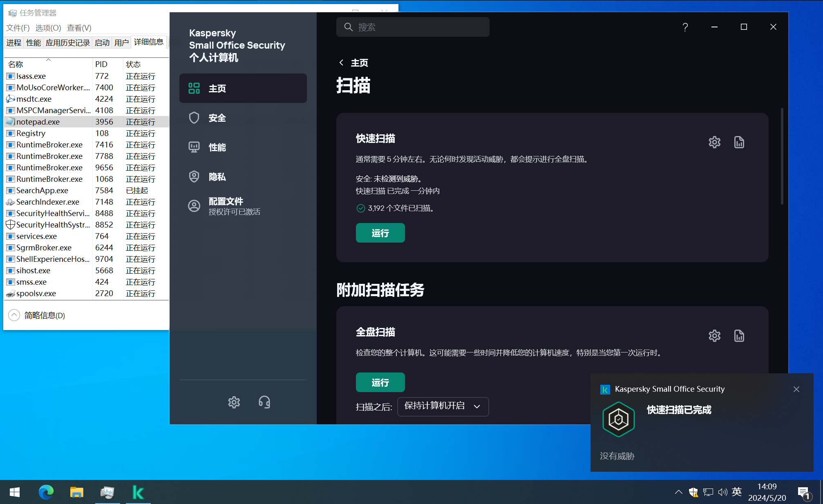The width and height of the screenshot is (823, 504).
Task: Click the support headset icon
Action: [264, 402]
